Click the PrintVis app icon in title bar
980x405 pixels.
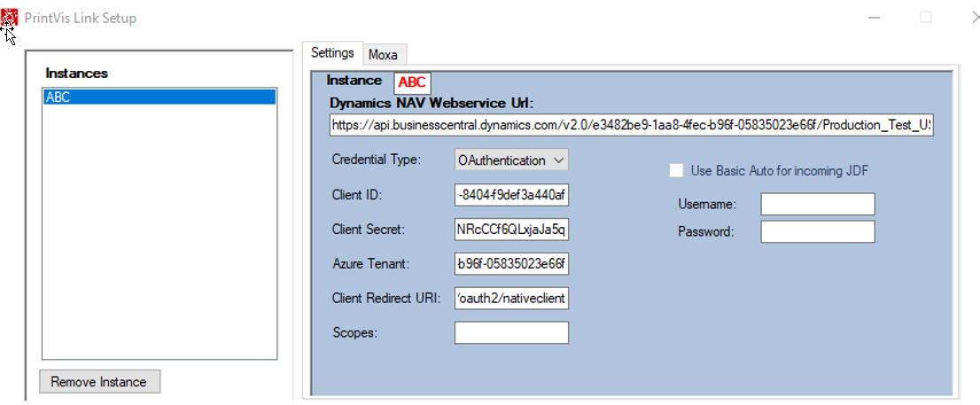pos(10,17)
